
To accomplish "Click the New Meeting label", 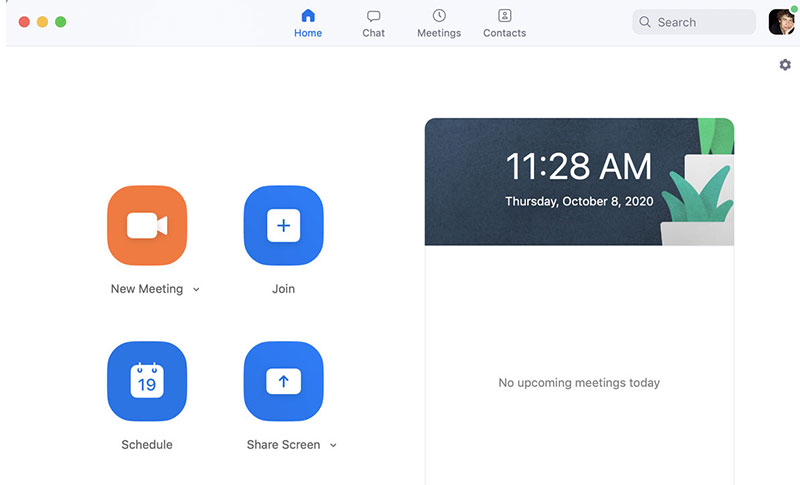I will pos(147,289).
